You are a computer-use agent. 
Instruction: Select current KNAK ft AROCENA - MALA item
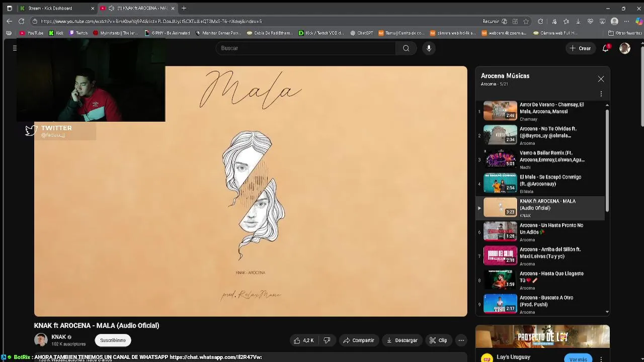click(540, 208)
